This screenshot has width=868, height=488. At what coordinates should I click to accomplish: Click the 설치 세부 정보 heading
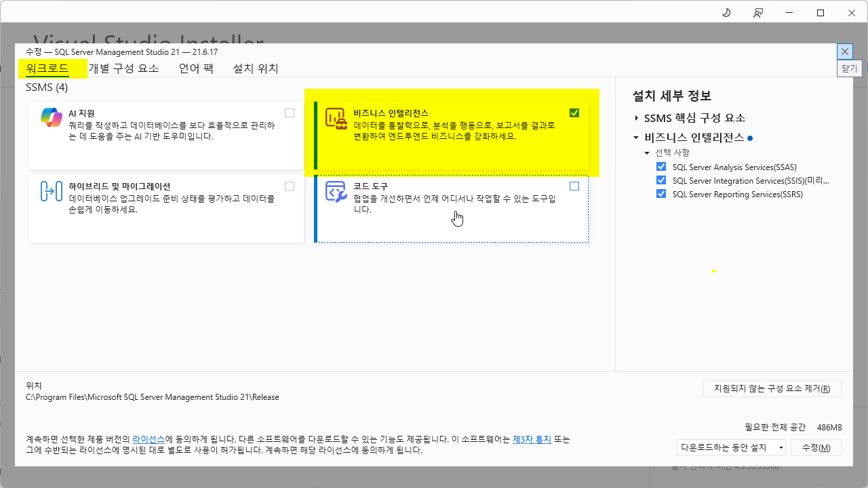tap(672, 96)
